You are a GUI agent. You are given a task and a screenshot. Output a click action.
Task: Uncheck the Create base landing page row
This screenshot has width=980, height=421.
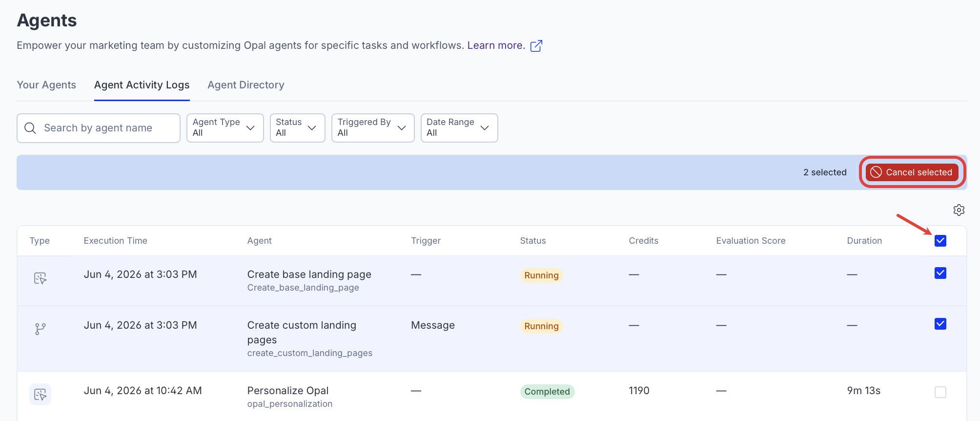coord(940,273)
